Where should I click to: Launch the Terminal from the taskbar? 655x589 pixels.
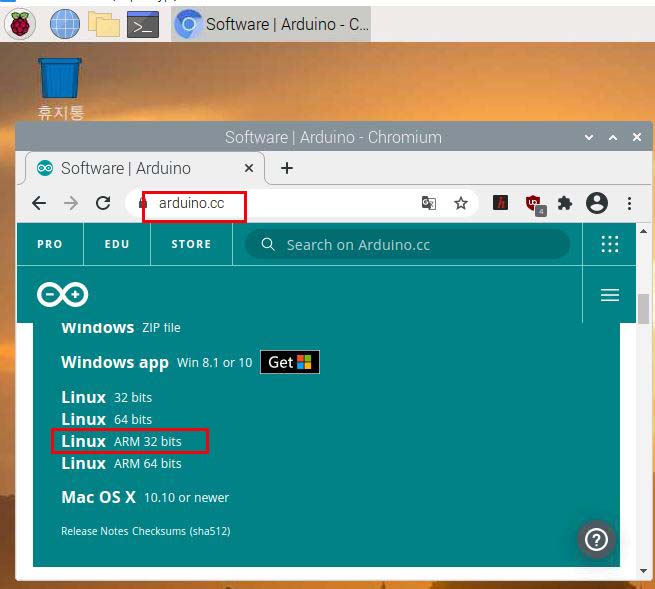click(x=143, y=25)
